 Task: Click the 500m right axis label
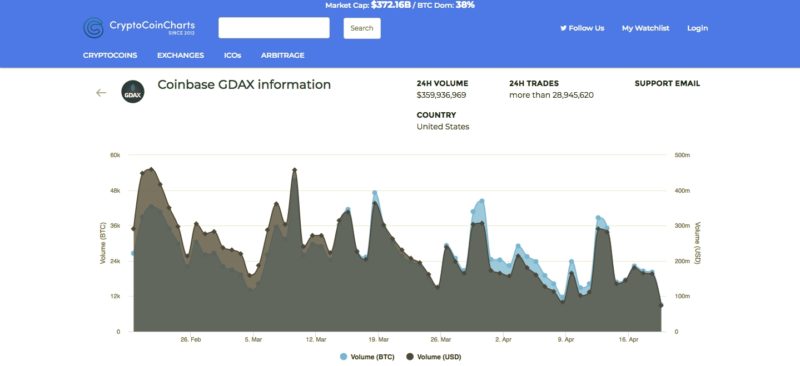pyautogui.click(x=683, y=155)
